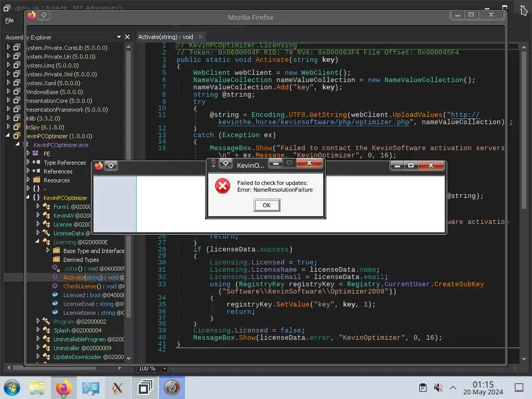Open the file explorer from the taskbar
Screen dimensions: 532x399
click(37, 388)
